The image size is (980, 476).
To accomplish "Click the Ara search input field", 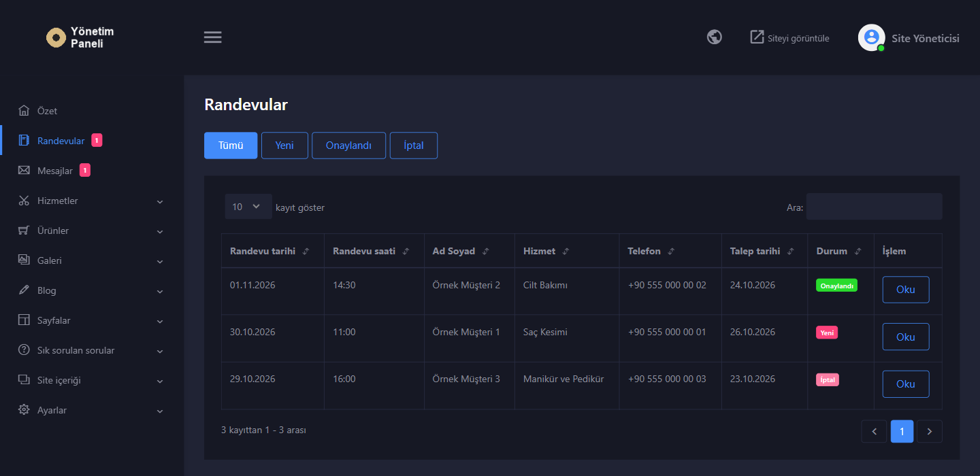I will [875, 207].
